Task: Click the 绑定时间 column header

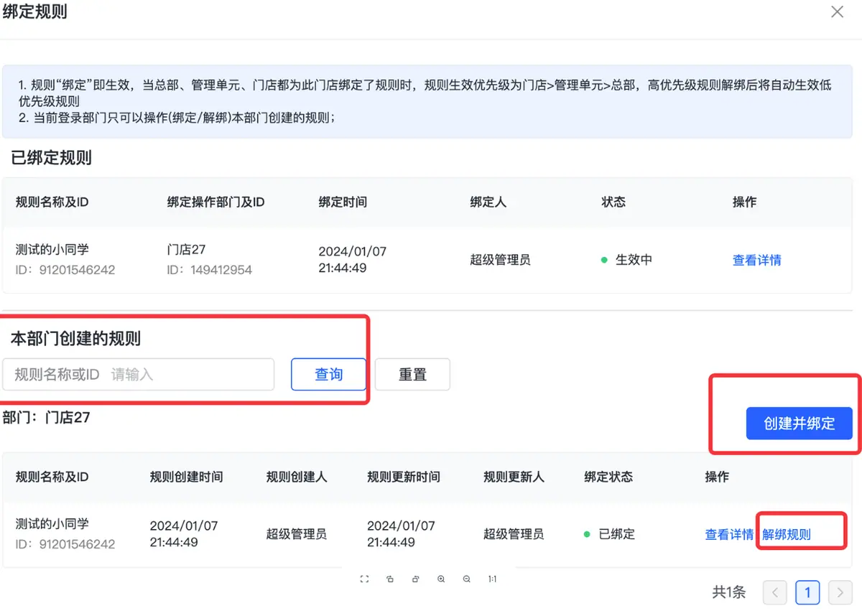Action: 343,202
